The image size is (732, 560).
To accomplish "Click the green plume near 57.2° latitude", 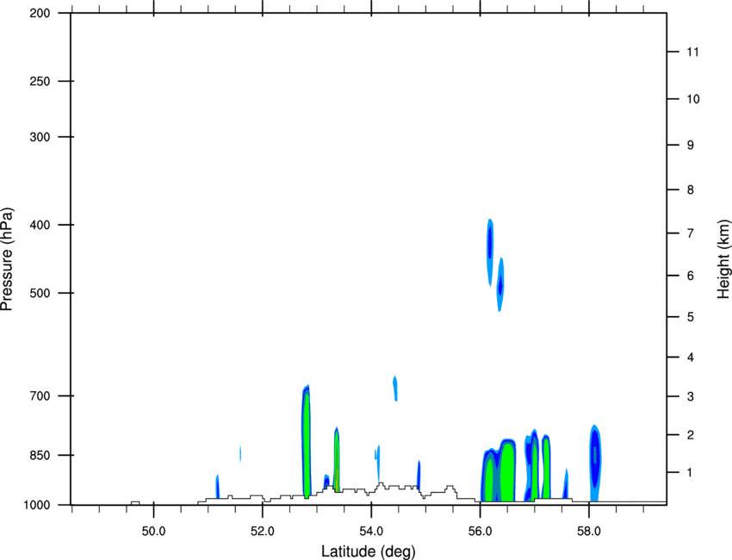I will tap(546, 467).
